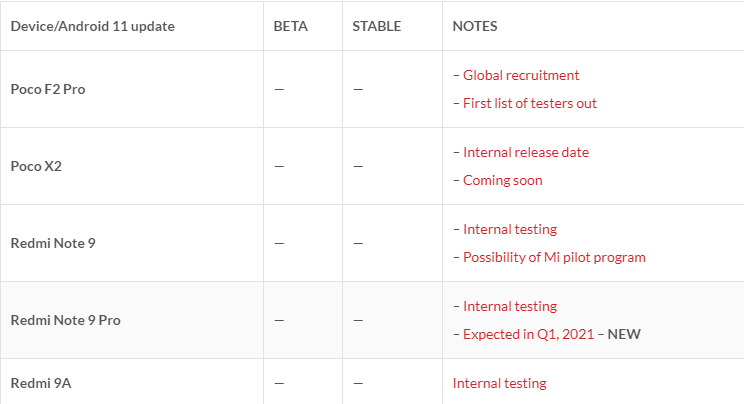Select the 'Poco X2' device cell
Viewport: 744px width, 404px height.
pos(35,166)
